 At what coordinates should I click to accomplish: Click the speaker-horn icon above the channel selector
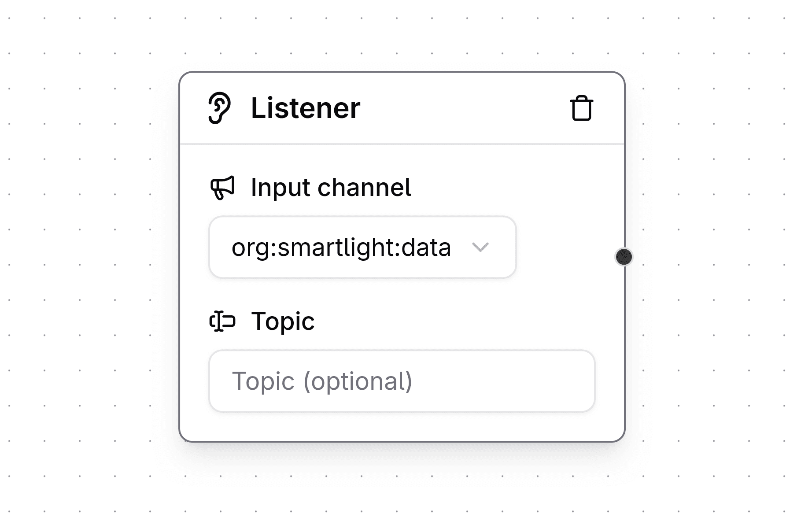tap(223, 187)
